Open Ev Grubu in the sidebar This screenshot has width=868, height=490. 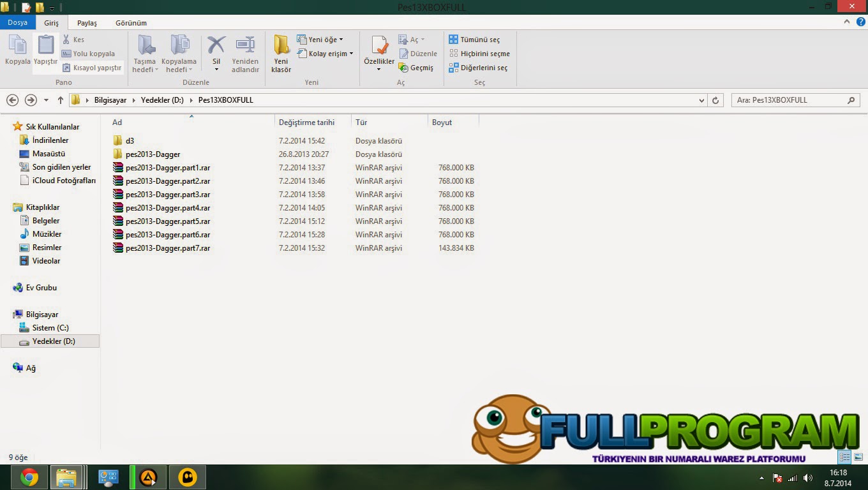tap(41, 288)
